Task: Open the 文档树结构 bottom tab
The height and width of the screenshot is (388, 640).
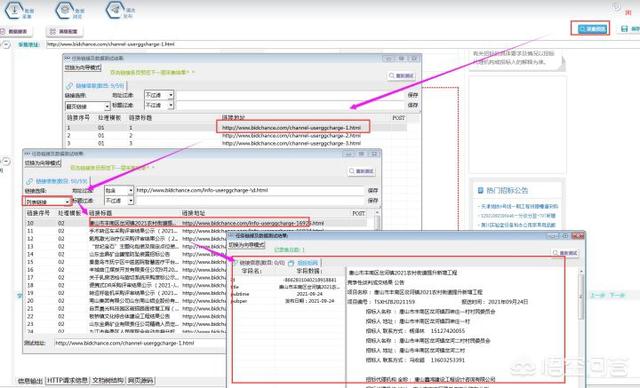Action: coord(108,380)
